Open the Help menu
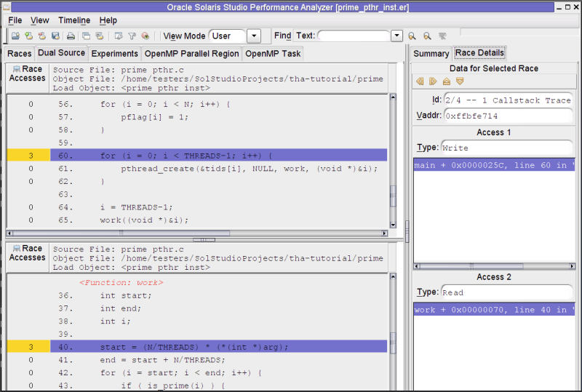This screenshot has width=582, height=392. 108,20
